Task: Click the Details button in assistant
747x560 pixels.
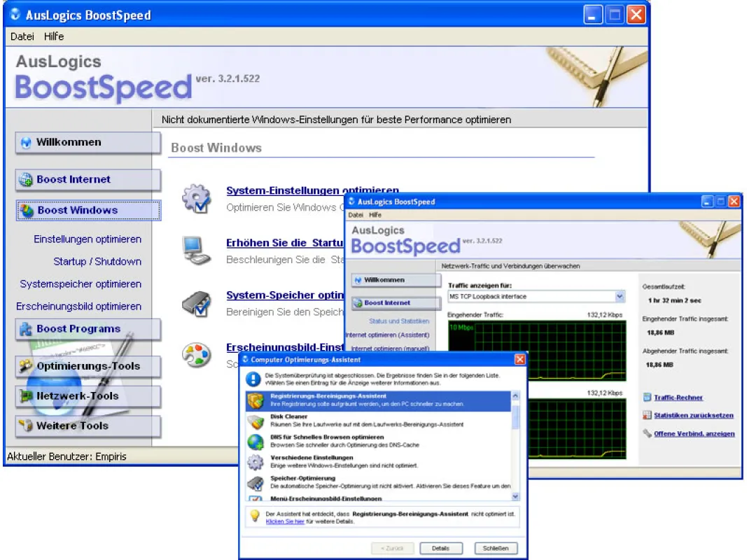Action: [x=440, y=549]
